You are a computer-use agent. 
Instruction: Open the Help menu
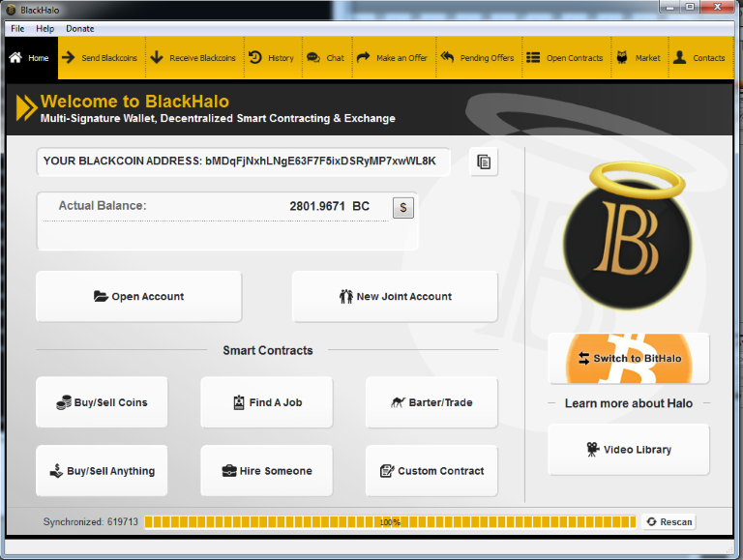tap(45, 28)
